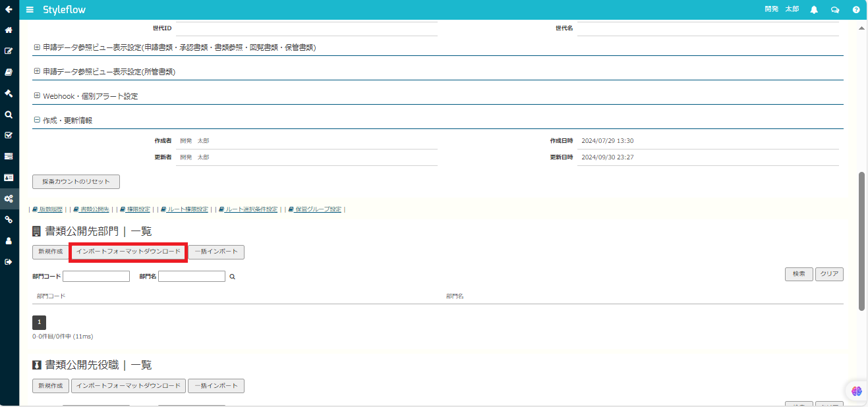Click the help question mark icon
The width and height of the screenshot is (868, 407).
[x=856, y=10]
